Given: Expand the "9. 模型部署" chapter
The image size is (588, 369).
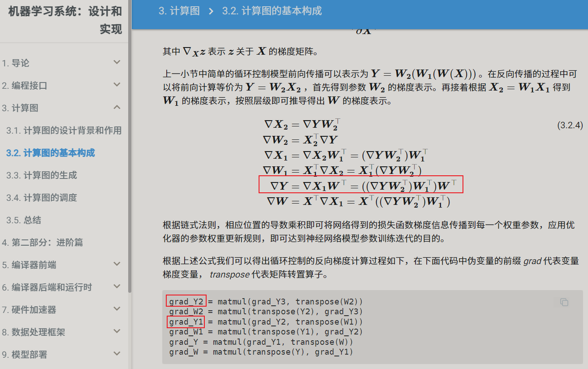Looking at the screenshot, I should (117, 355).
